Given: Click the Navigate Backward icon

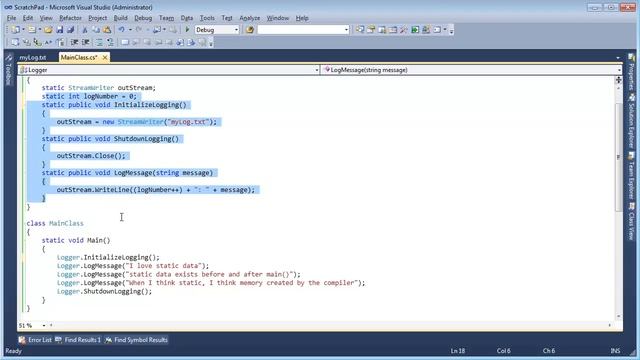Looking at the screenshot, I should click(157, 30).
